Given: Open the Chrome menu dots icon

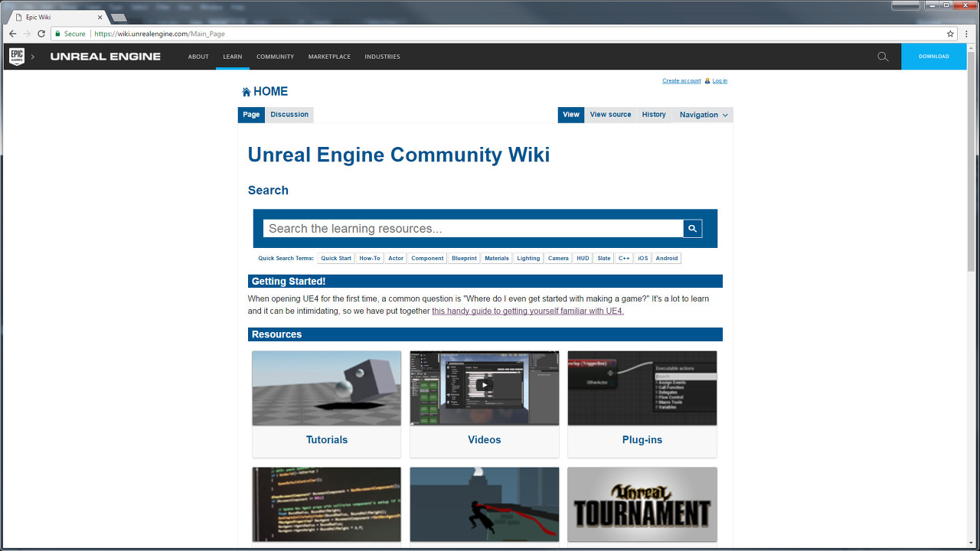Looking at the screenshot, I should click(968, 34).
